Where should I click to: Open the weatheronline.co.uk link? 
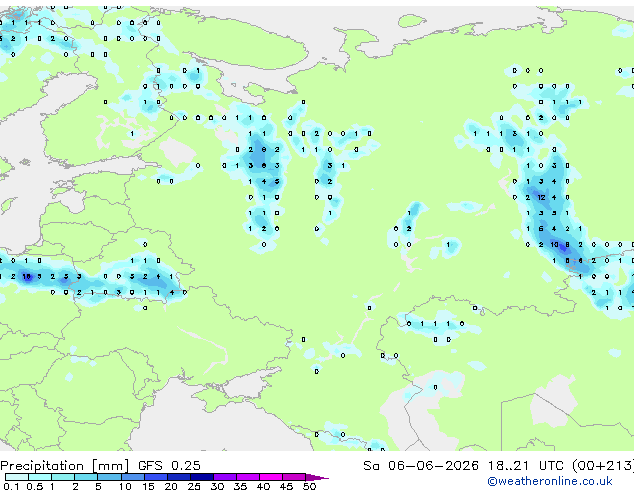pyautogui.click(x=550, y=481)
